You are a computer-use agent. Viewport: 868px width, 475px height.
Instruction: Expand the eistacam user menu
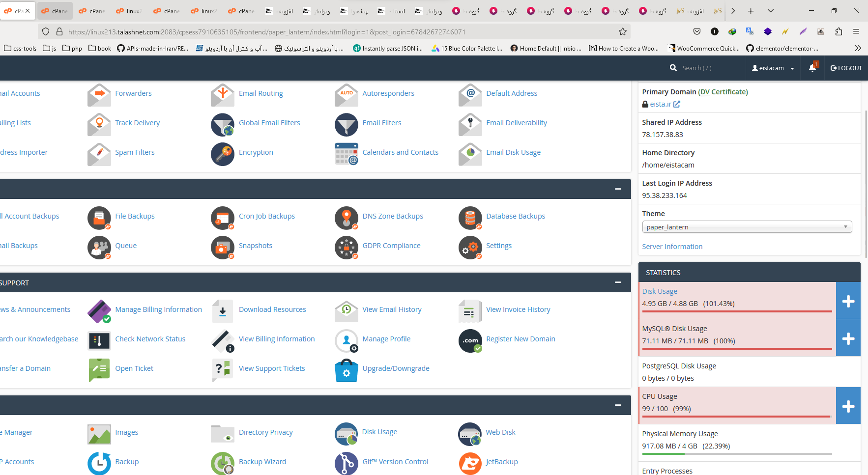click(x=773, y=68)
